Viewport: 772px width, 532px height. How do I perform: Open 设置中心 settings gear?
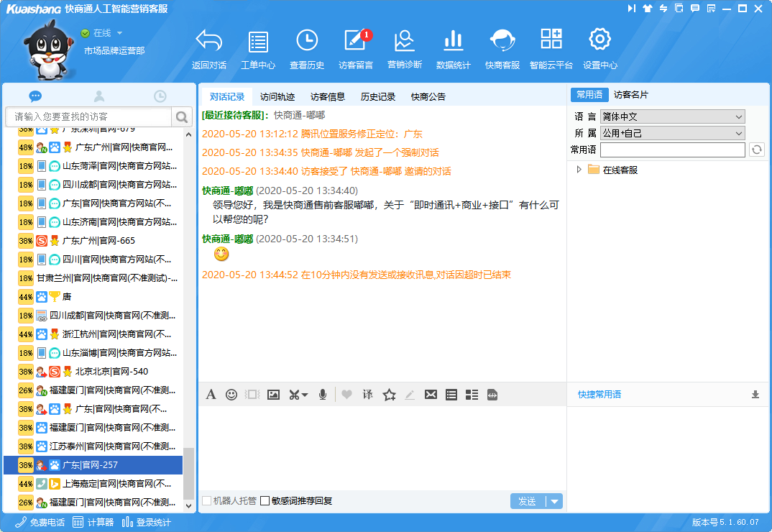pyautogui.click(x=599, y=42)
